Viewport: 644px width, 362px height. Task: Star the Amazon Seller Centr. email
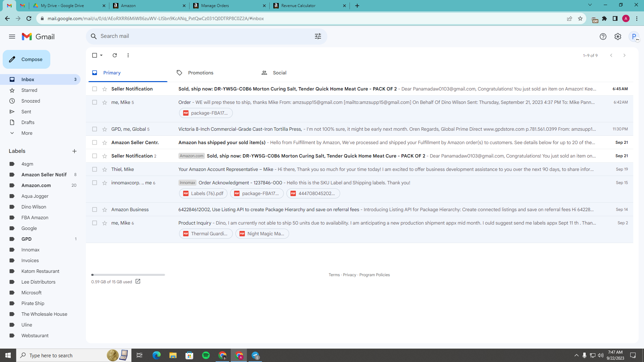(x=105, y=142)
